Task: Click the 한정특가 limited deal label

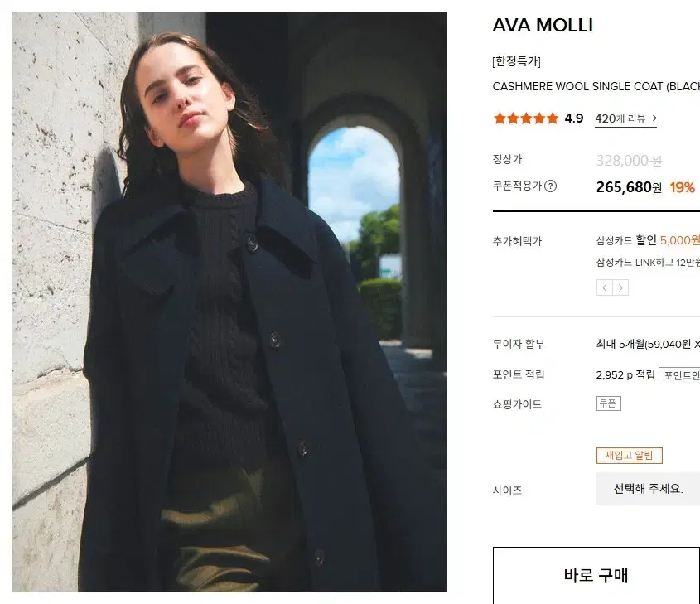Action: [517, 61]
